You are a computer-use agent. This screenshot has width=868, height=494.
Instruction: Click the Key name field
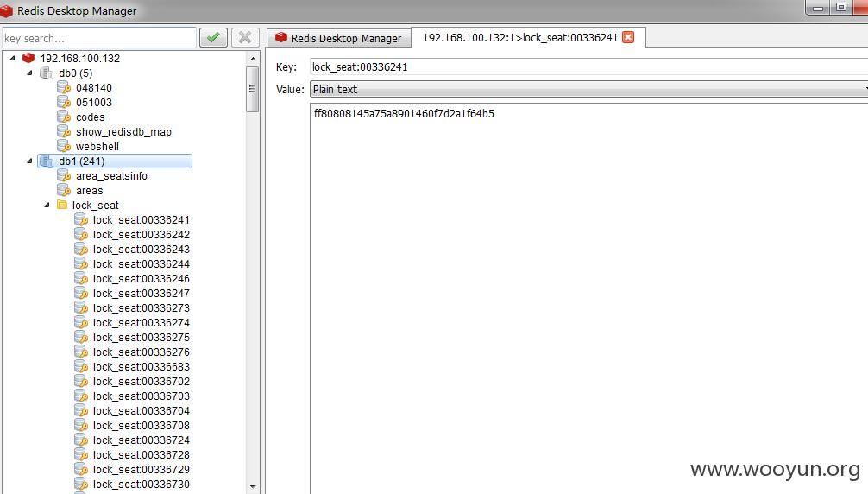[589, 67]
